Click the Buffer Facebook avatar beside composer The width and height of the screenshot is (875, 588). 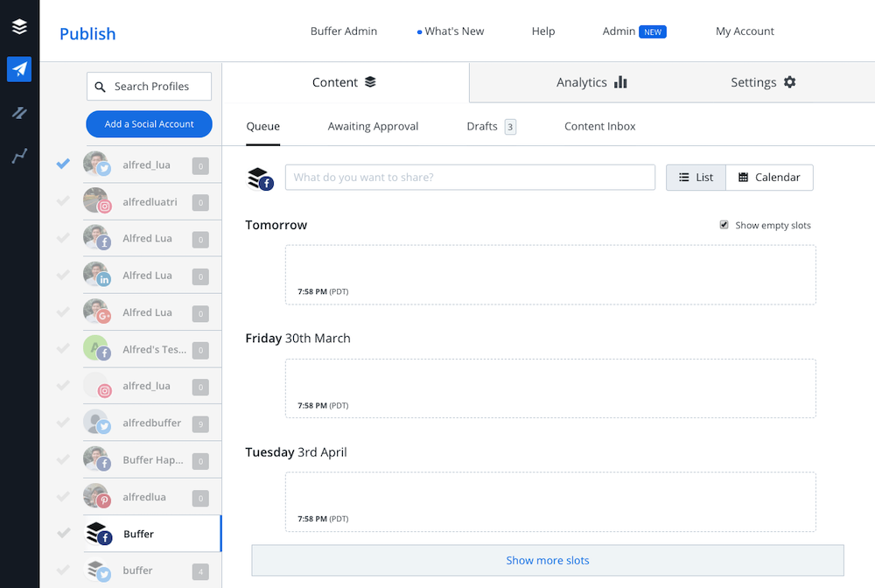pos(261,178)
